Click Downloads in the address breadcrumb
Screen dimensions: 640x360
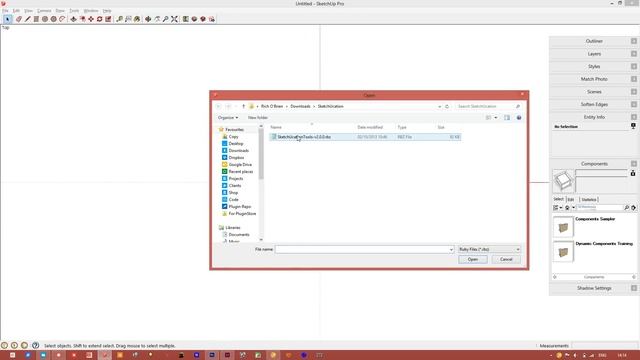(300, 106)
